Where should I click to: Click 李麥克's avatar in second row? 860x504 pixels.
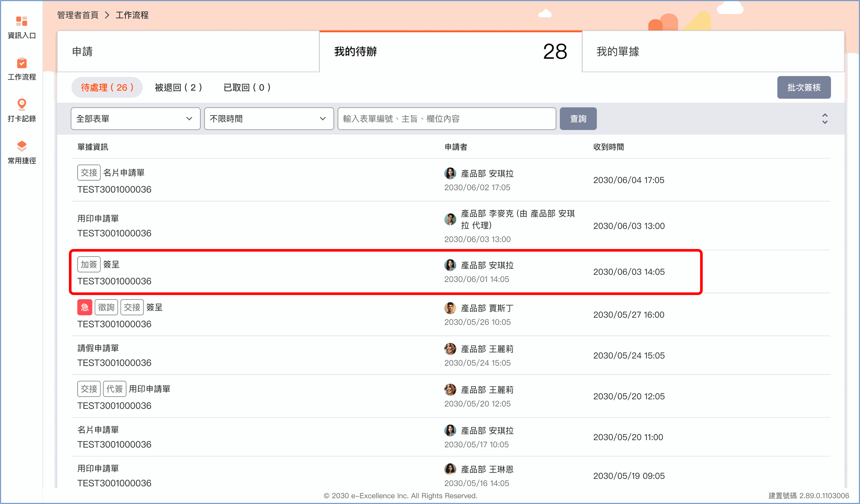click(450, 219)
